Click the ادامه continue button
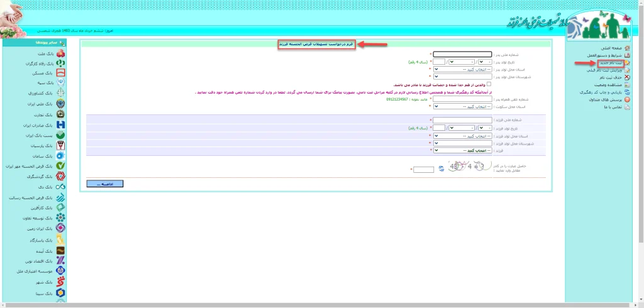The width and height of the screenshot is (644, 308). (x=105, y=184)
